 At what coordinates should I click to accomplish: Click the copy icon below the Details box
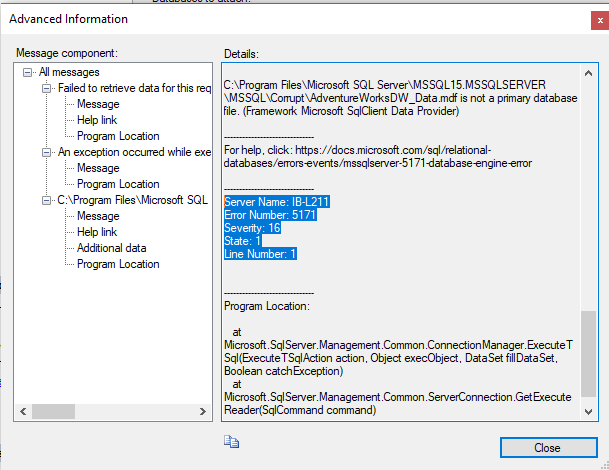click(232, 440)
